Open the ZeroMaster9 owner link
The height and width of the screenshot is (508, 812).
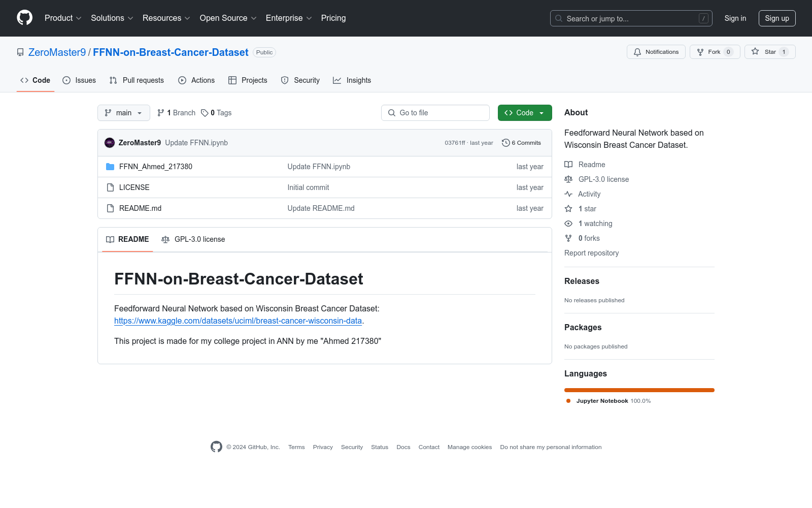click(57, 52)
